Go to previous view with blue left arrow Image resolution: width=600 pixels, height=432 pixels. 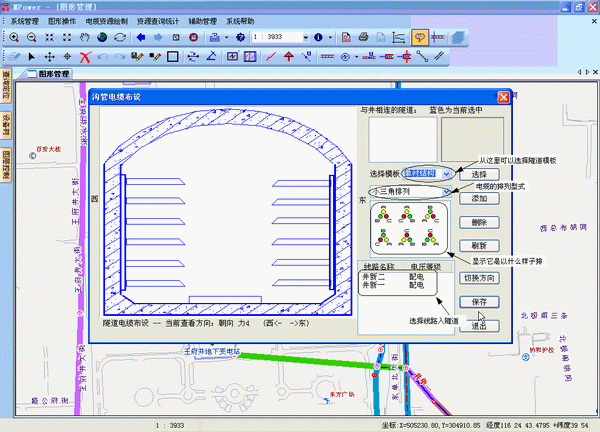click(x=141, y=37)
